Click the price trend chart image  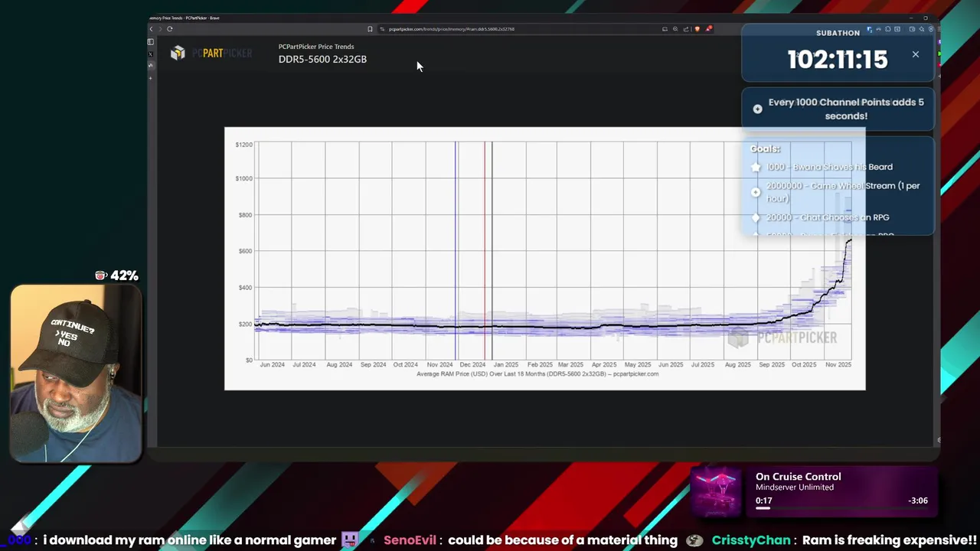coord(544,259)
